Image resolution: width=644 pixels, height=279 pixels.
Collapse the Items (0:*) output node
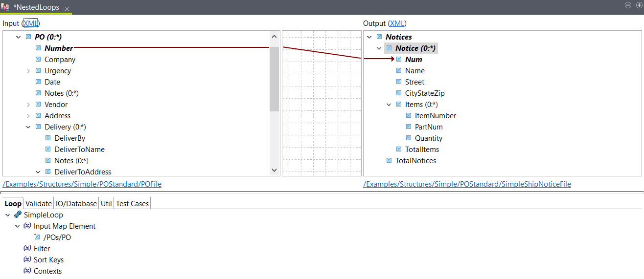389,105
